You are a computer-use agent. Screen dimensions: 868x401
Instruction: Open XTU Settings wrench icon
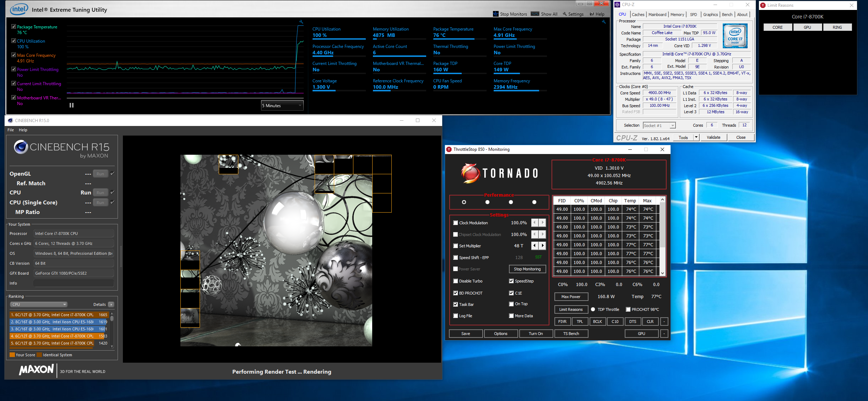(x=565, y=14)
